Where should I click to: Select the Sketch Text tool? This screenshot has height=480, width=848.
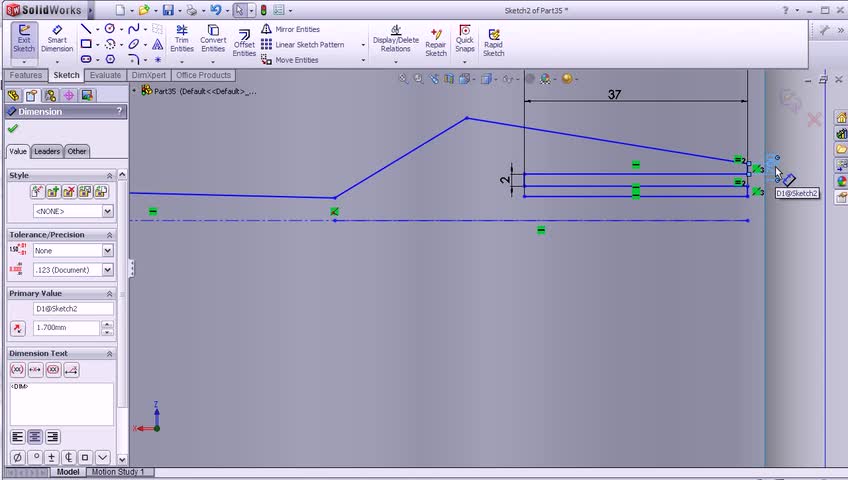tap(157, 44)
